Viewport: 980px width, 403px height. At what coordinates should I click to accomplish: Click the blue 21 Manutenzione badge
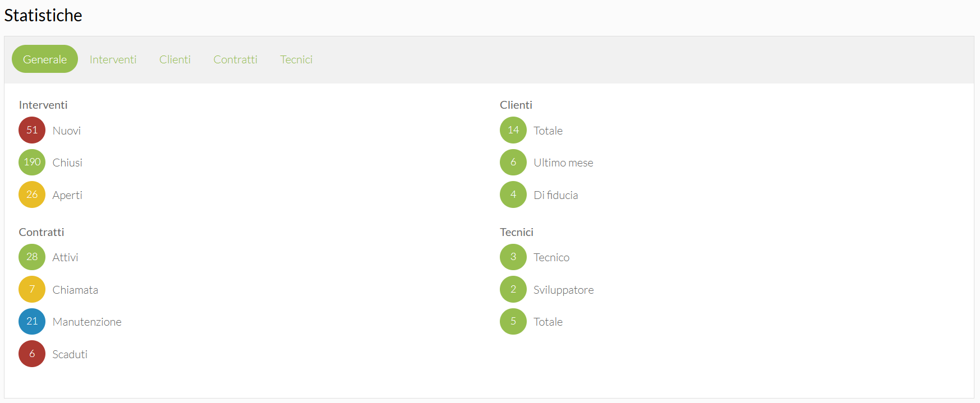pos(32,321)
